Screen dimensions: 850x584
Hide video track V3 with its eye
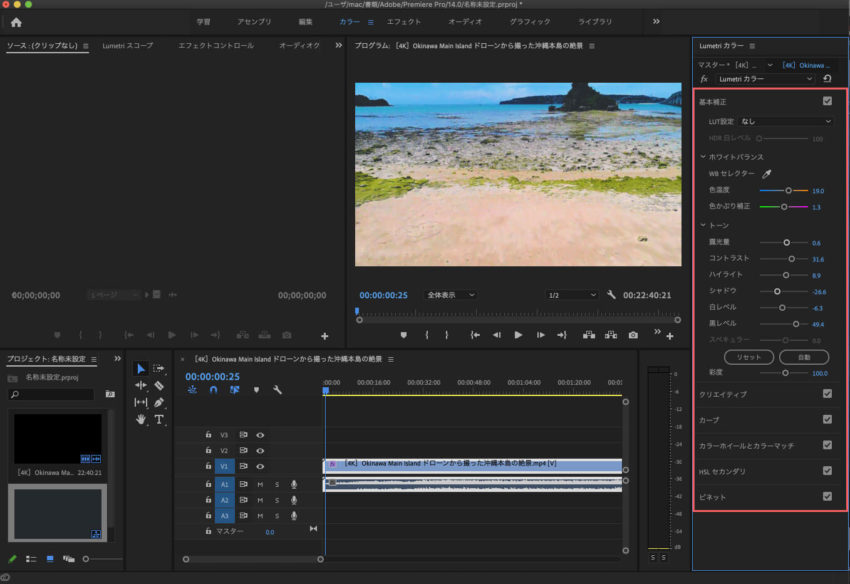click(x=260, y=435)
